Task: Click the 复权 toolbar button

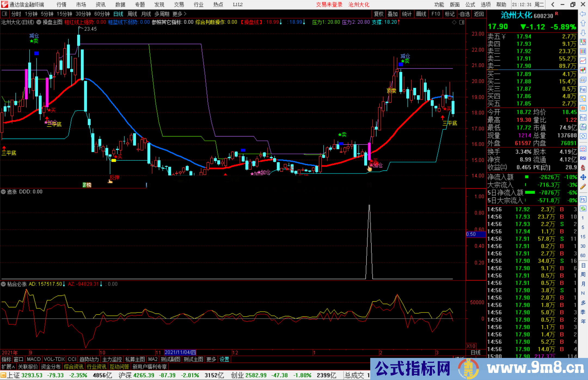Action: tap(378, 14)
